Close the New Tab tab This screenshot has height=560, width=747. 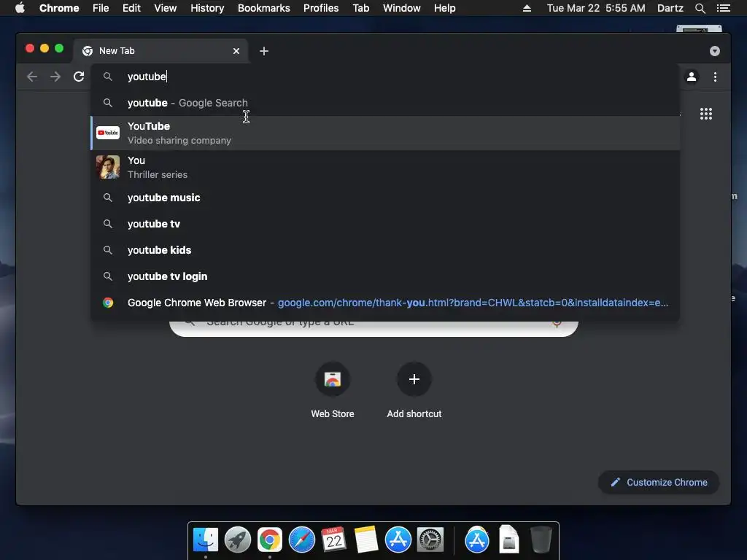pos(236,51)
